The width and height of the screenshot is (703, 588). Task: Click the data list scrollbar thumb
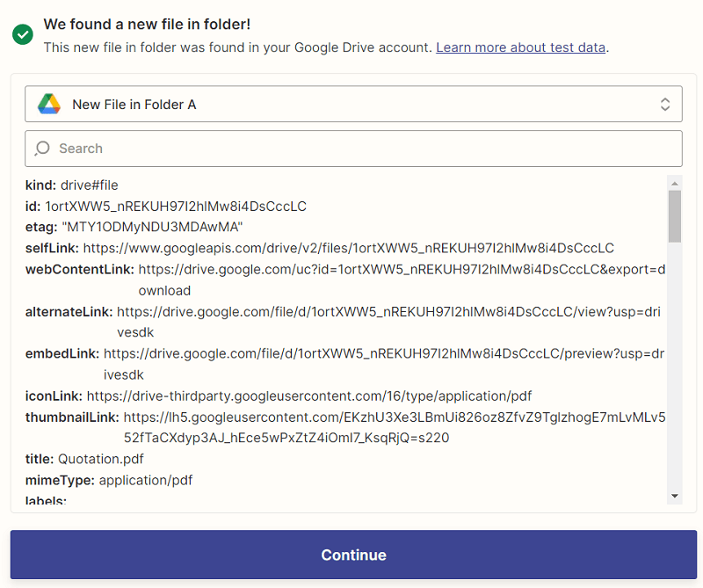pyautogui.click(x=674, y=215)
